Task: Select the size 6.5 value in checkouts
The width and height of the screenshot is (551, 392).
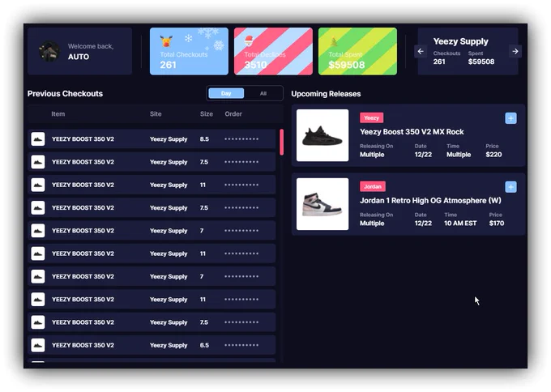Action: (x=204, y=345)
